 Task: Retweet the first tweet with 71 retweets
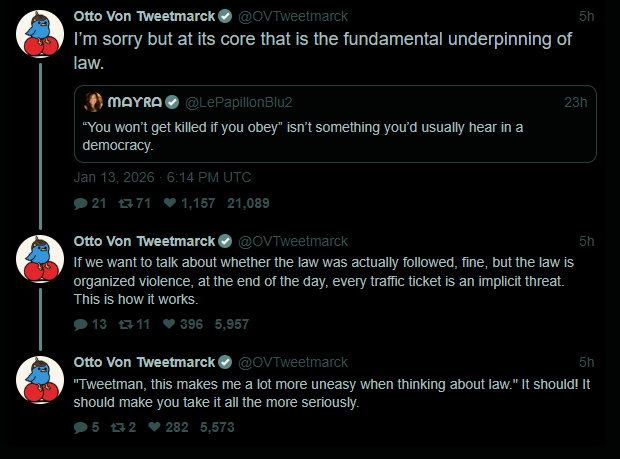tap(125, 204)
